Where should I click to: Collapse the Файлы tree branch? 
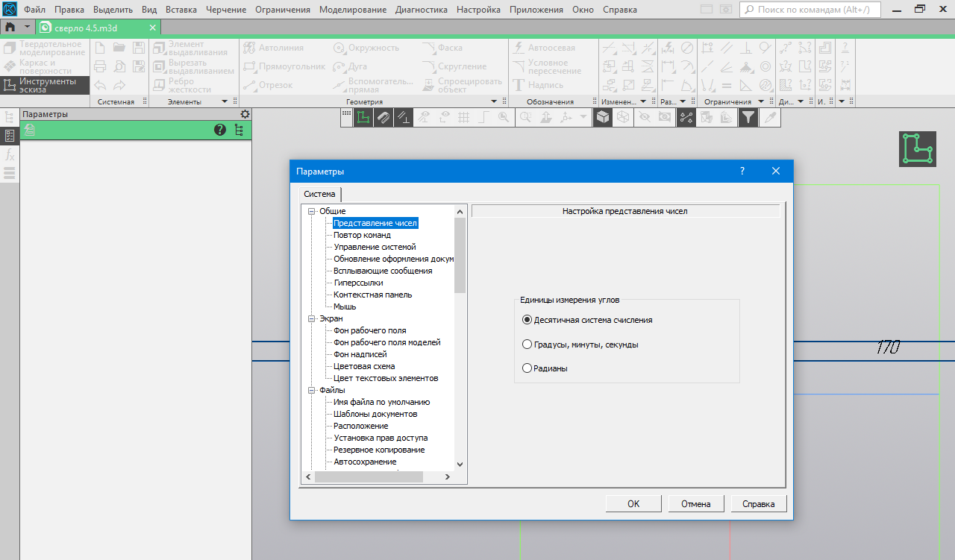click(x=312, y=390)
